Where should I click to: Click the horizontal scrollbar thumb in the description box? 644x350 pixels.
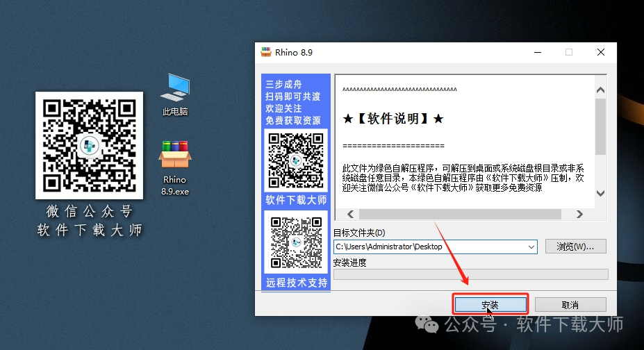pos(460,214)
